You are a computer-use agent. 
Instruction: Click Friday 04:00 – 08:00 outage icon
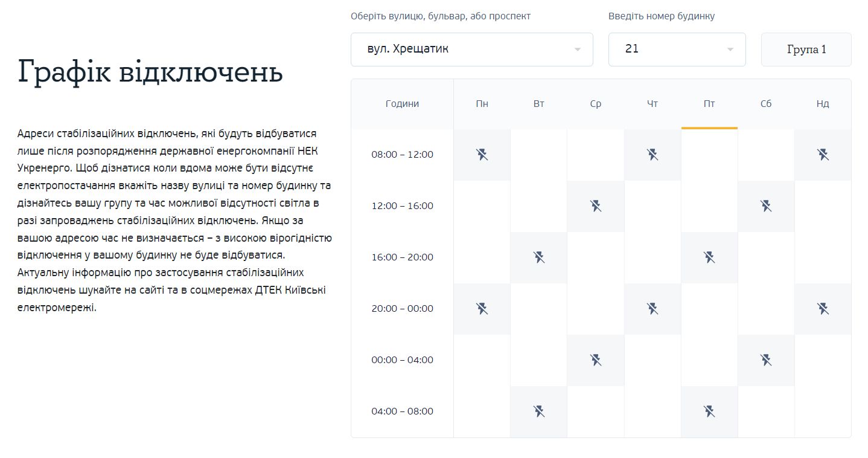click(x=709, y=411)
